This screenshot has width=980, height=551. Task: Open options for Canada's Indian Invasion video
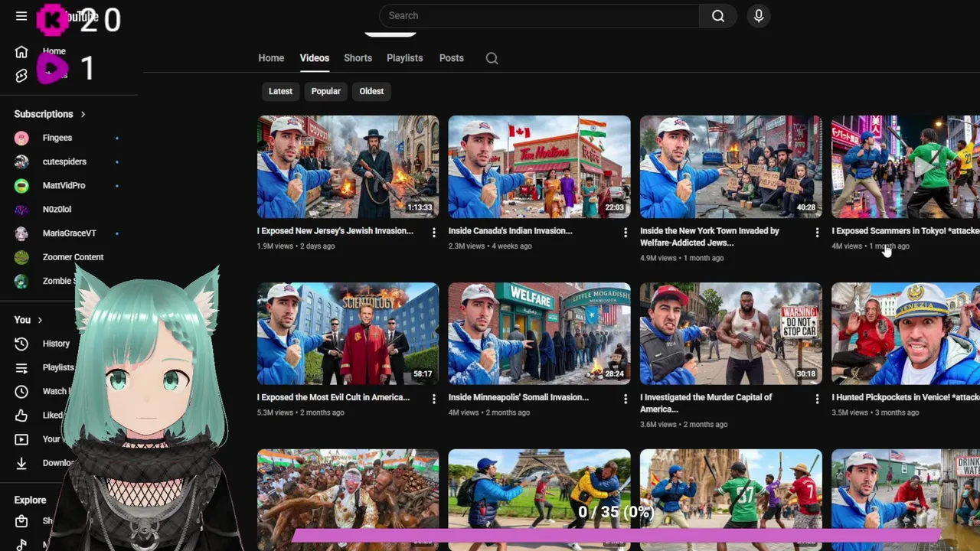(625, 232)
